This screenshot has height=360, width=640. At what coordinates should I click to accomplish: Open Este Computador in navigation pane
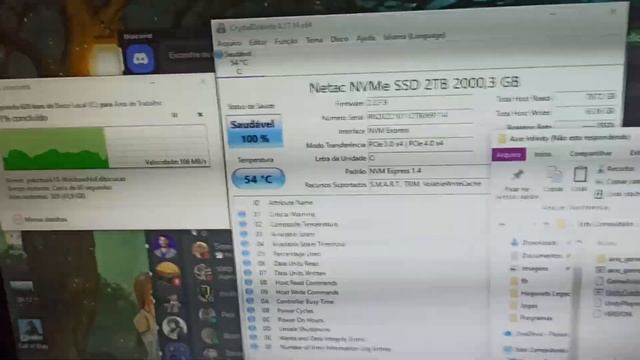click(x=536, y=350)
